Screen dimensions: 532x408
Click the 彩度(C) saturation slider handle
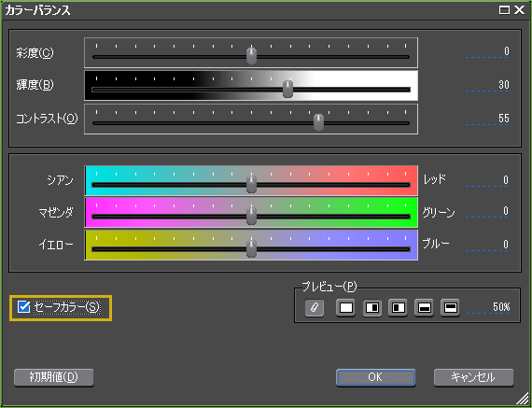(x=251, y=56)
